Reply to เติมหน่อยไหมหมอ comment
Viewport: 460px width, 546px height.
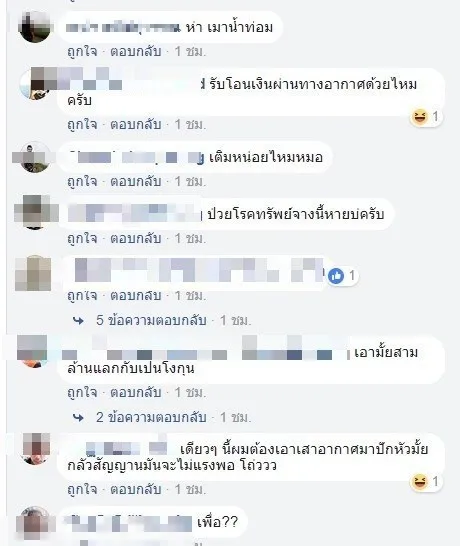135,182
